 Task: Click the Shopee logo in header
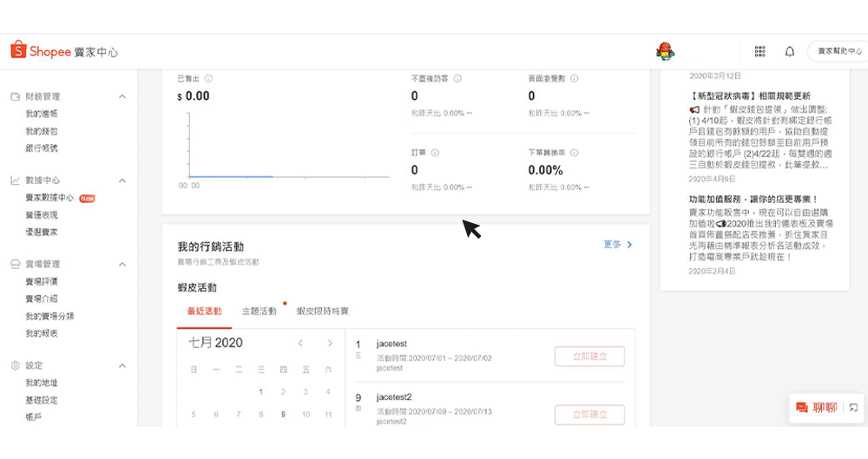point(63,51)
